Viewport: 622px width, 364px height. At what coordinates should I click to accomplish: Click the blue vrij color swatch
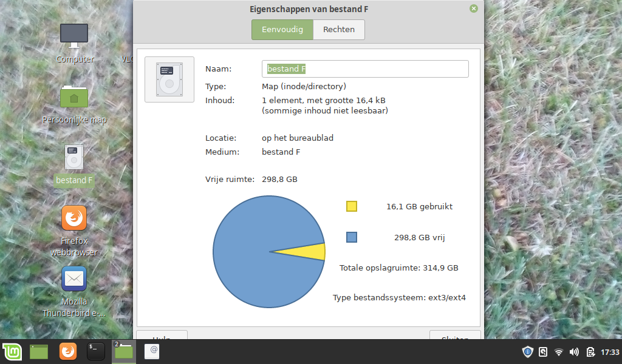tap(352, 237)
